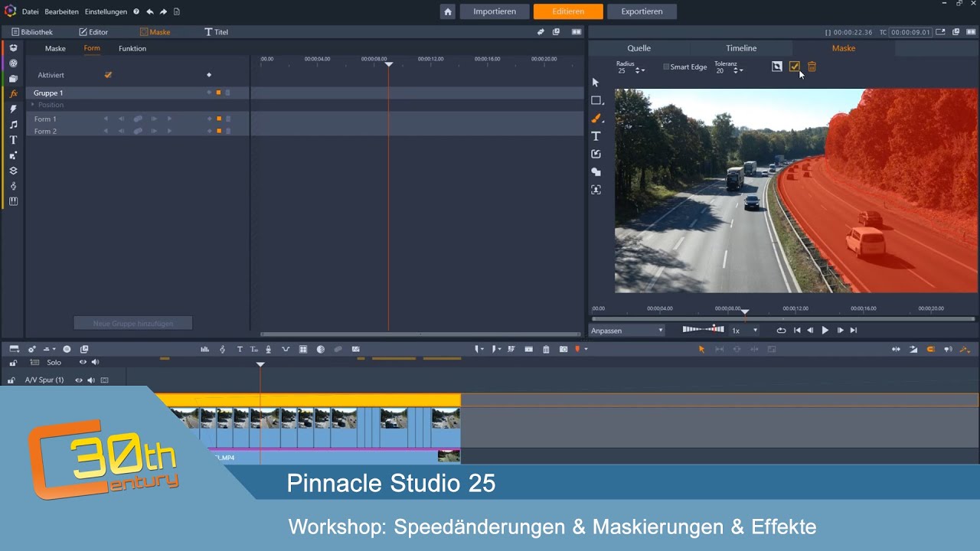This screenshot has width=980, height=551.
Task: Switch to the Bibliothek tab
Action: (x=31, y=32)
